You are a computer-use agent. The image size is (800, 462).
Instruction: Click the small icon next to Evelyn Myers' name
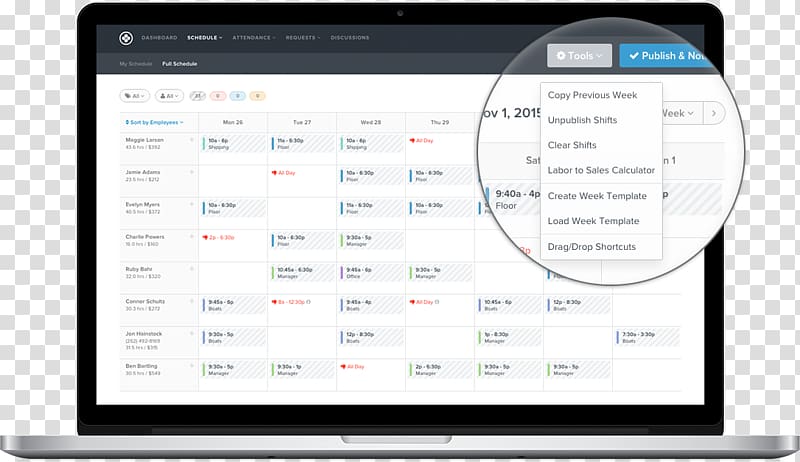tap(192, 204)
